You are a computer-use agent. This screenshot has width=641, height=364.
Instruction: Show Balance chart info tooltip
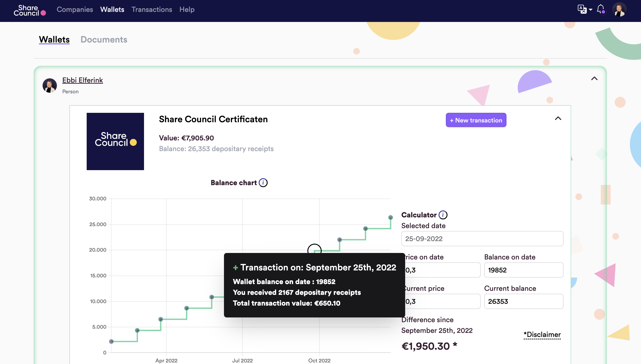point(263,183)
